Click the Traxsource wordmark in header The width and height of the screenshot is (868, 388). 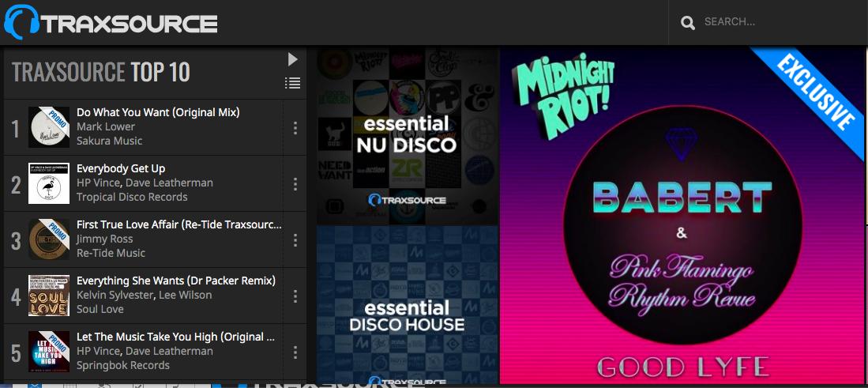[x=130, y=24]
